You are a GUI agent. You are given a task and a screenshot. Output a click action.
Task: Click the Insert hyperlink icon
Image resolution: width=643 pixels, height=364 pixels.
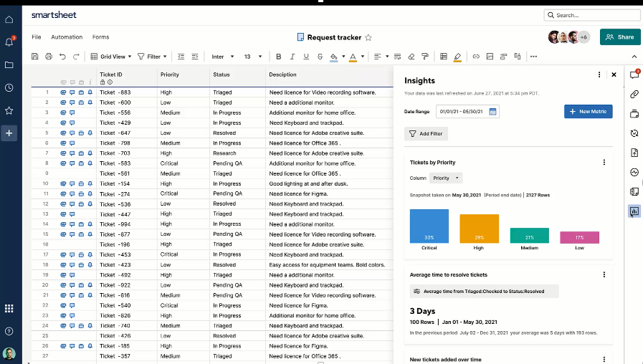pos(476,57)
